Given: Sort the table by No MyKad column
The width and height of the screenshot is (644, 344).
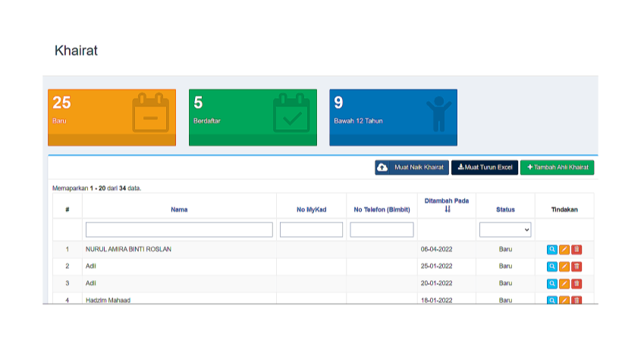Looking at the screenshot, I should pyautogui.click(x=311, y=210).
